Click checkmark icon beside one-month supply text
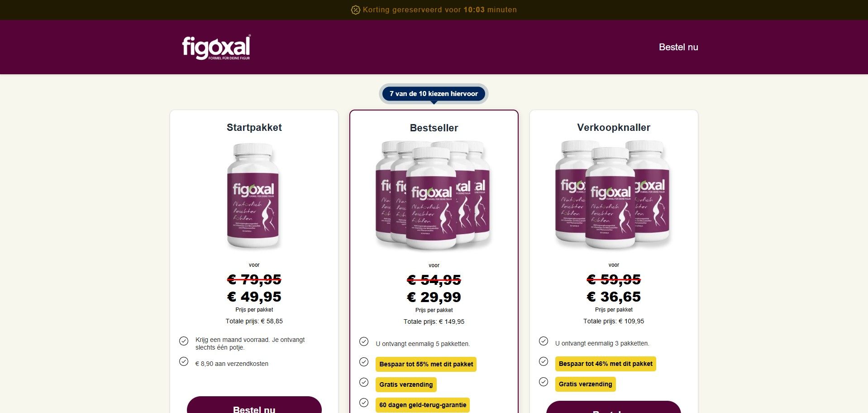 click(184, 341)
